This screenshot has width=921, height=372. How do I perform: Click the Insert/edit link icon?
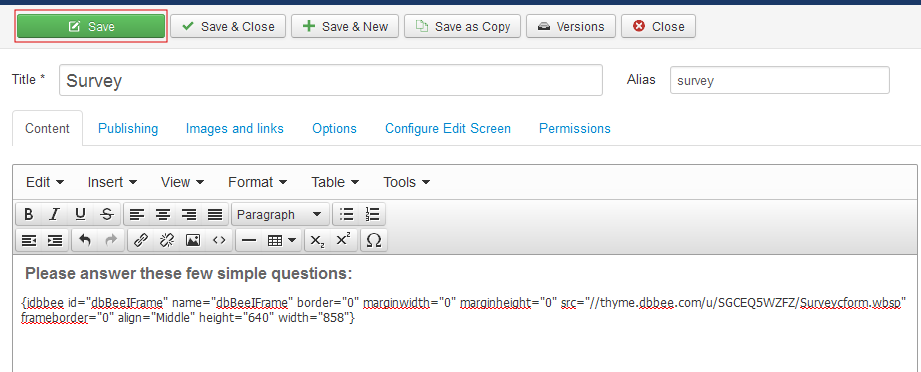click(141, 240)
